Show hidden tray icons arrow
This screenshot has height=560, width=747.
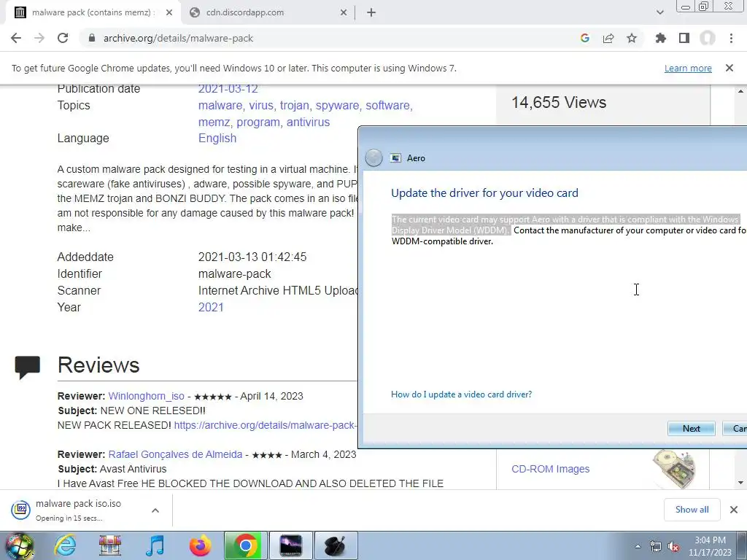coord(638,547)
